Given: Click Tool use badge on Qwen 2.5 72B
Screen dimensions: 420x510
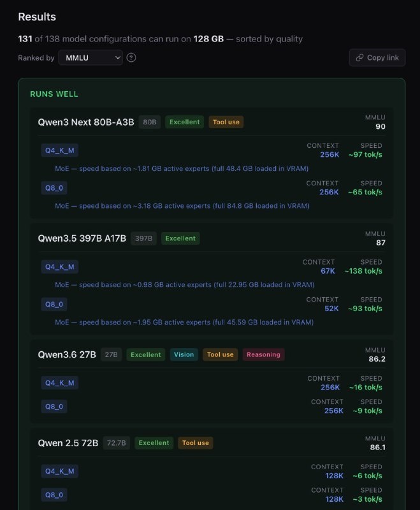Looking at the screenshot, I should [196, 443].
